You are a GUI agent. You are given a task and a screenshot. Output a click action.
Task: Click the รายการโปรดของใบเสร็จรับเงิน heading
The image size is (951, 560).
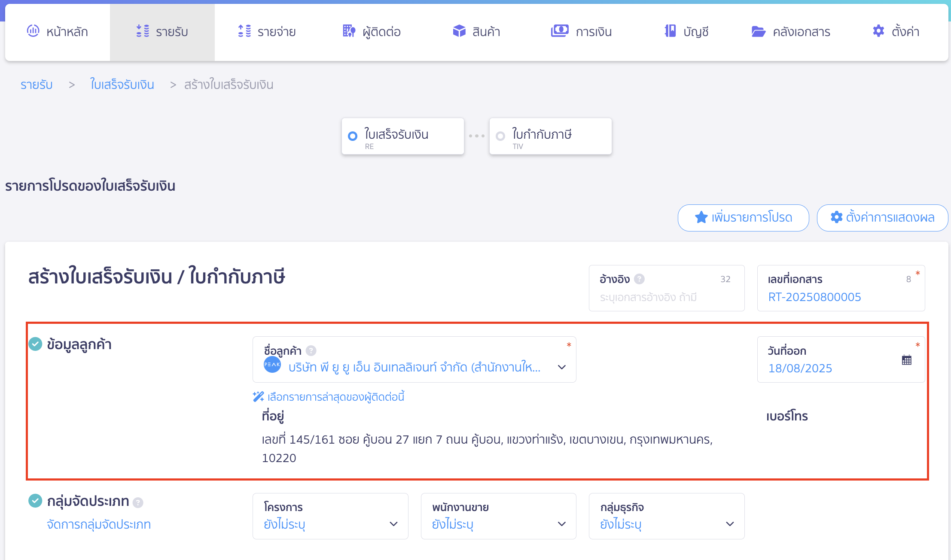(90, 186)
